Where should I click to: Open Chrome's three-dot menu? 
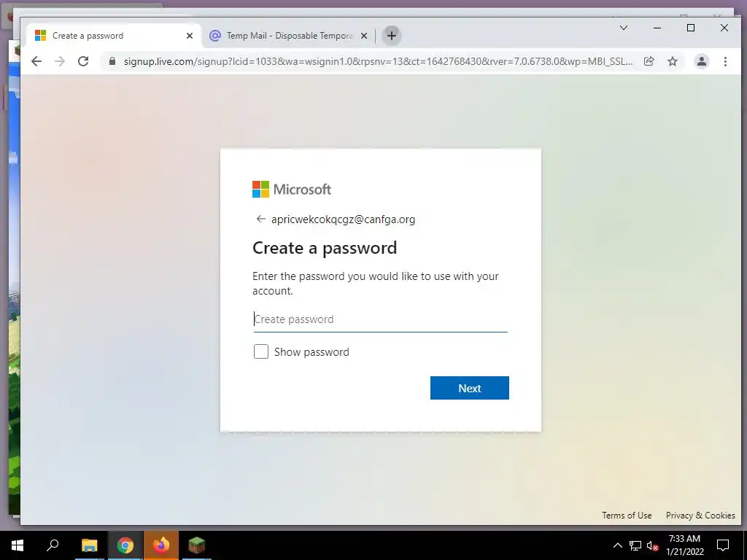tap(725, 61)
